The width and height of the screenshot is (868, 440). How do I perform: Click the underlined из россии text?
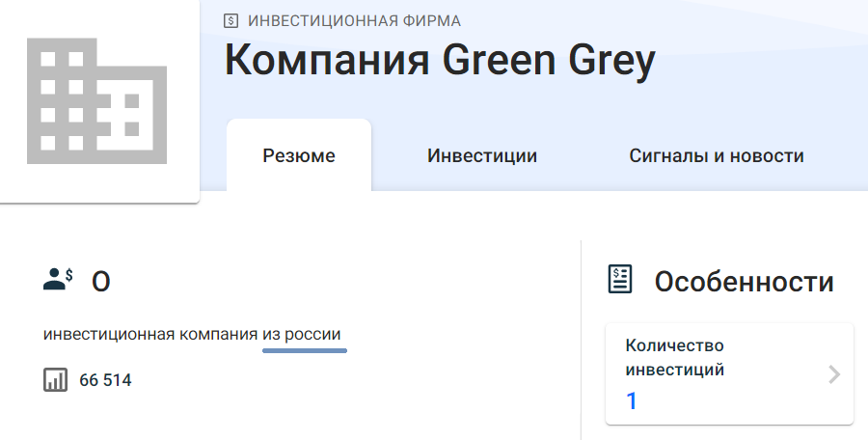click(x=302, y=335)
